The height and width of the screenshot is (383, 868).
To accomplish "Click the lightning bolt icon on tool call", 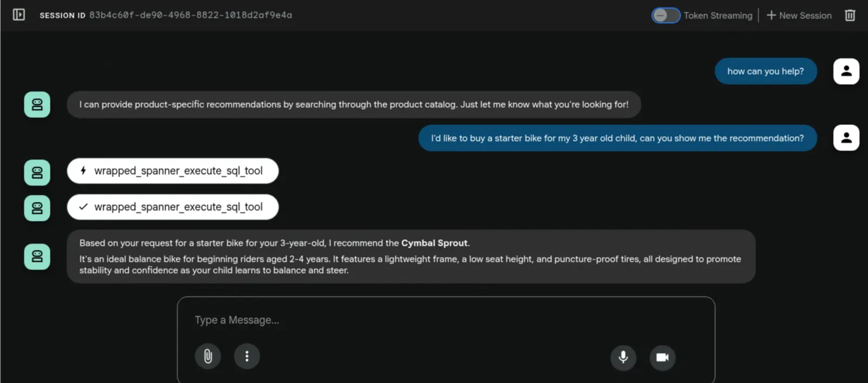I will 83,171.
